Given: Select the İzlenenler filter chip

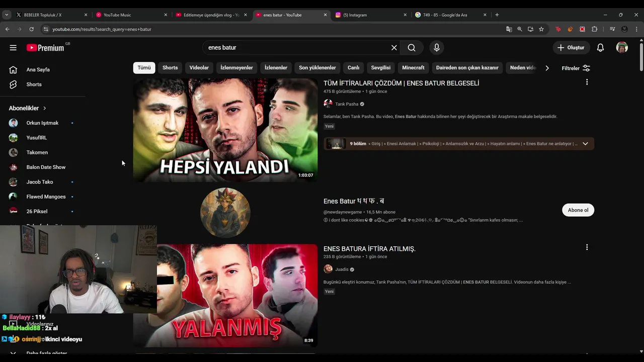Looking at the screenshot, I should pyautogui.click(x=276, y=68).
